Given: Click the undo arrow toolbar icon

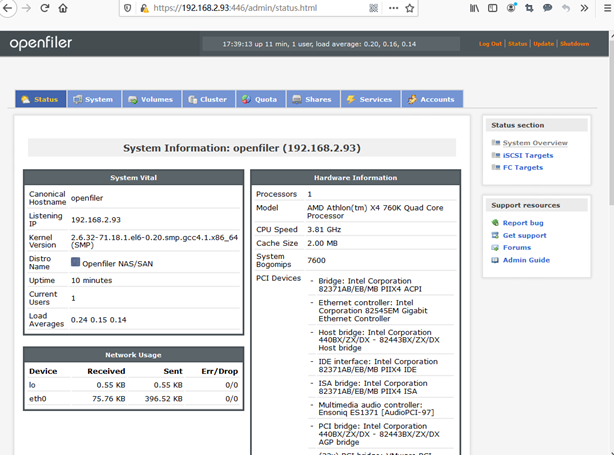Looking at the screenshot, I should pos(566,8).
